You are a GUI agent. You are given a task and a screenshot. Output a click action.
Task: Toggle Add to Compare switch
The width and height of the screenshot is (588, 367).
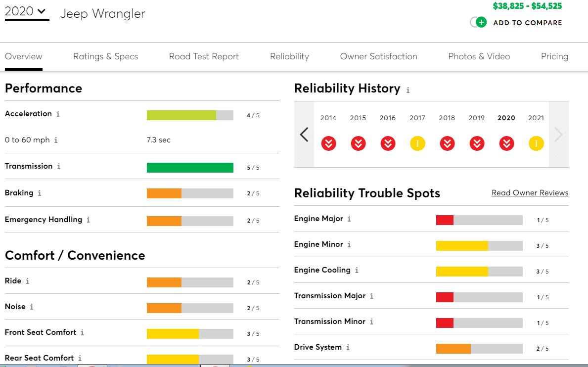(479, 22)
